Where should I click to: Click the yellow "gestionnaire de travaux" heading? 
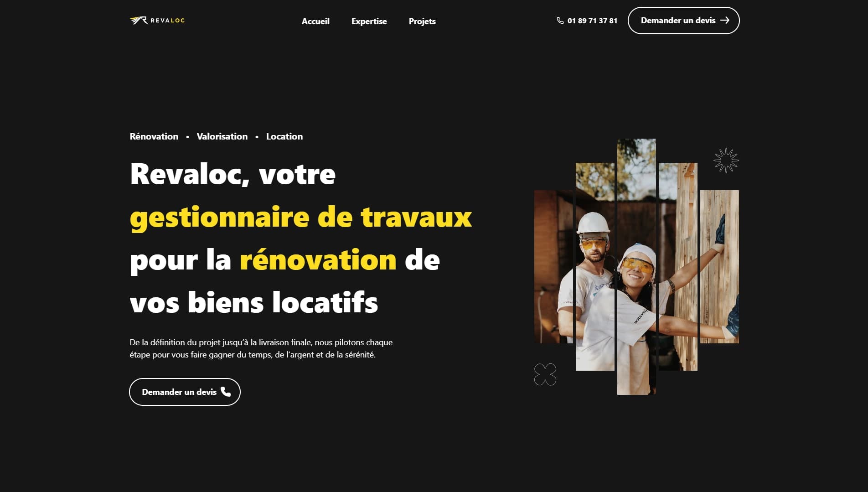point(301,217)
